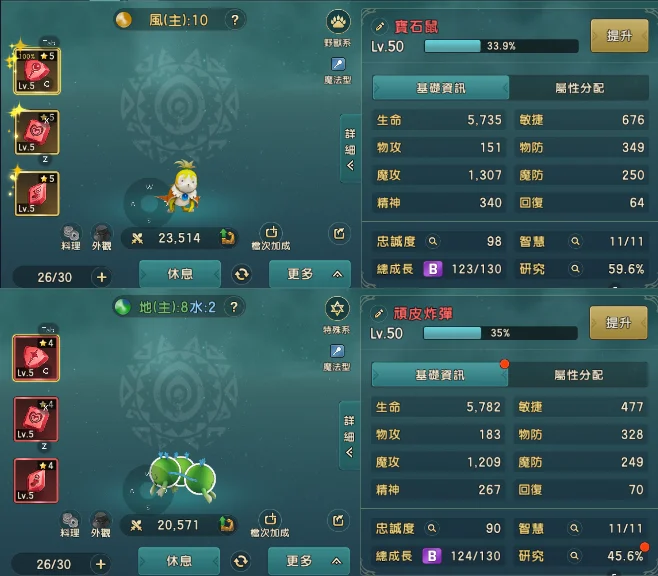The height and width of the screenshot is (576, 658).
Task: Click the 休息 rest button for 寶石鼠
Action: (x=180, y=274)
